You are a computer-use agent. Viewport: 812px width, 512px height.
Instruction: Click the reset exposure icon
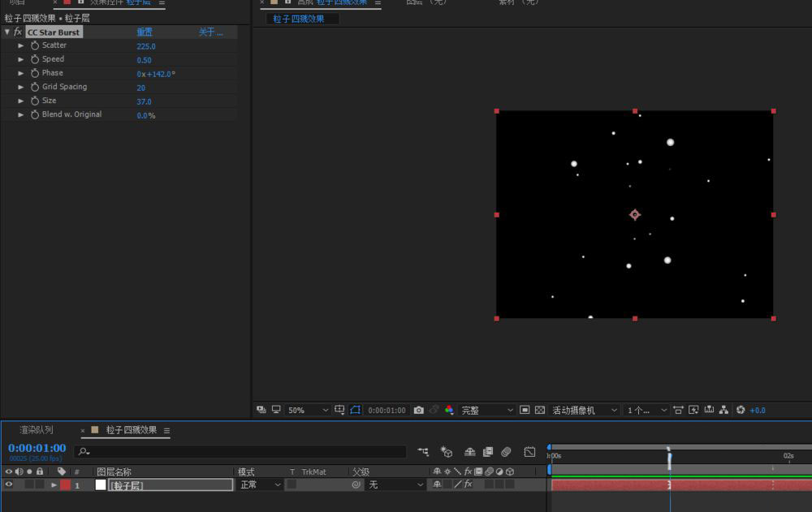click(x=741, y=411)
